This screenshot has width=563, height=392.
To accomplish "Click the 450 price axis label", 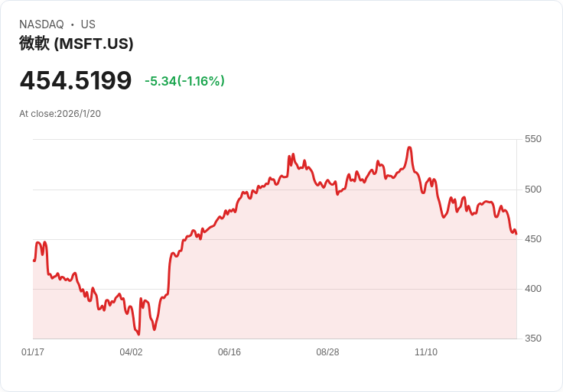I will [533, 239].
